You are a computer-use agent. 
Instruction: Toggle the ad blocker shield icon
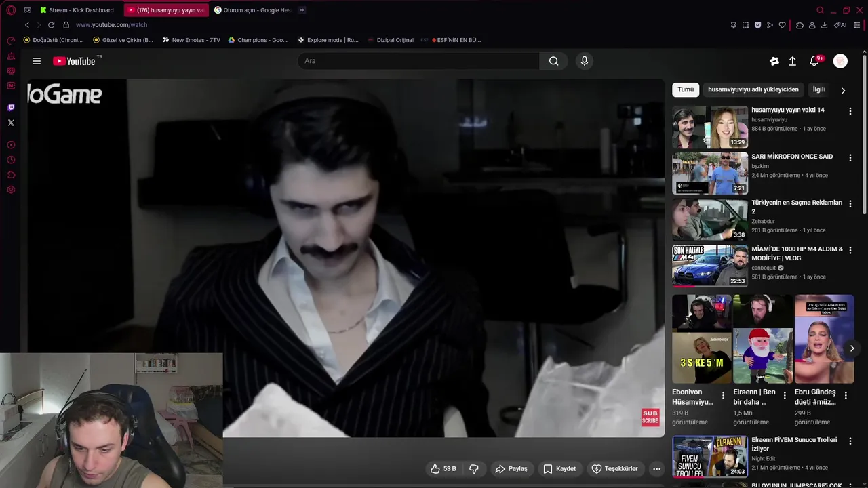point(757,25)
